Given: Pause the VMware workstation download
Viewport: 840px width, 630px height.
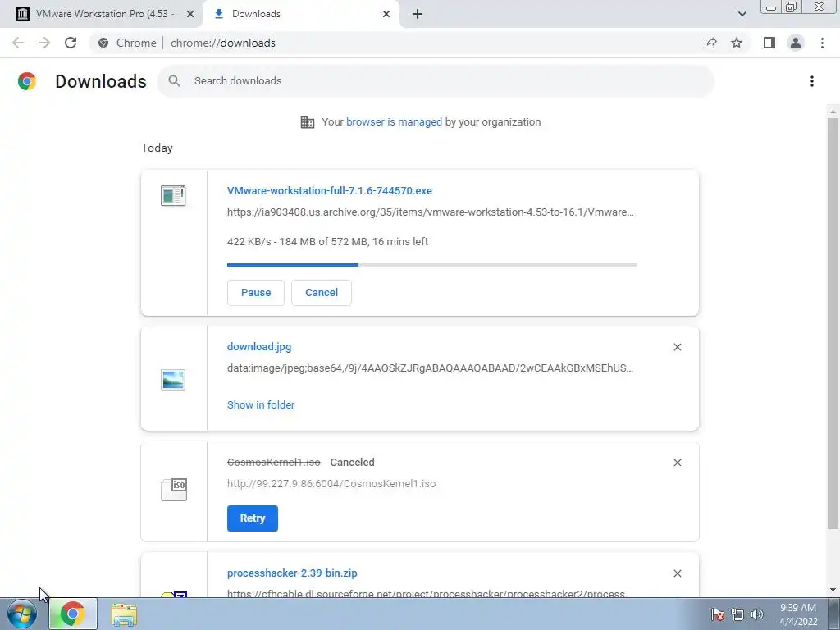Looking at the screenshot, I should click(256, 293).
